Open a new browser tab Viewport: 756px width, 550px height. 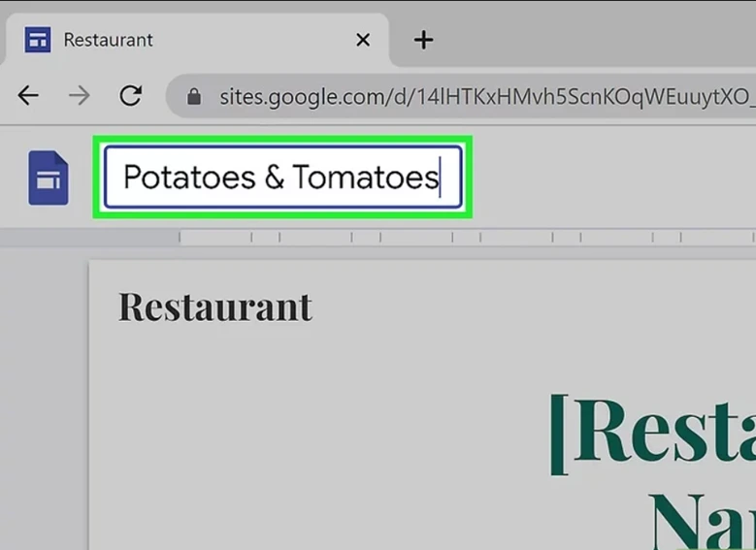(423, 40)
